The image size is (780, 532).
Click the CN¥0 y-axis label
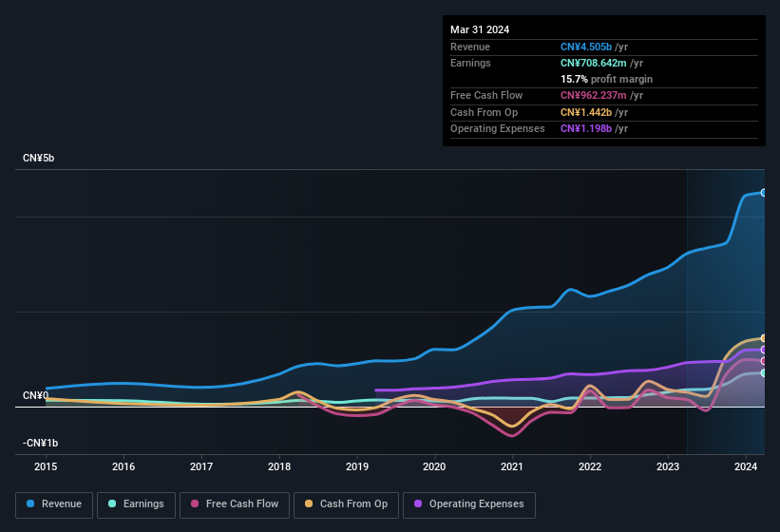click(x=35, y=395)
